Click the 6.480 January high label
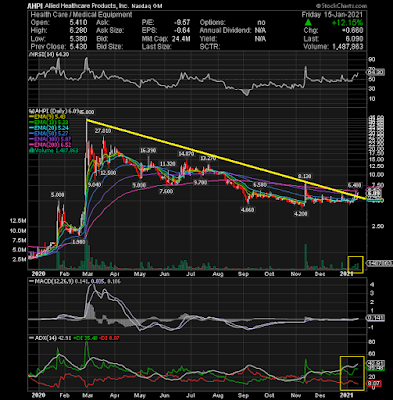393x400 pixels. [x=354, y=184]
